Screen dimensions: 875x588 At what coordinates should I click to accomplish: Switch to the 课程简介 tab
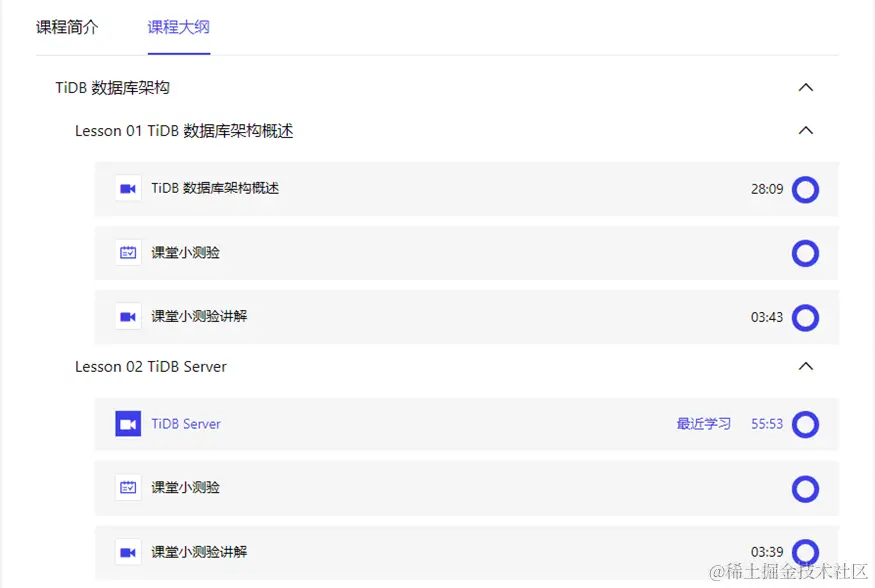[67, 27]
